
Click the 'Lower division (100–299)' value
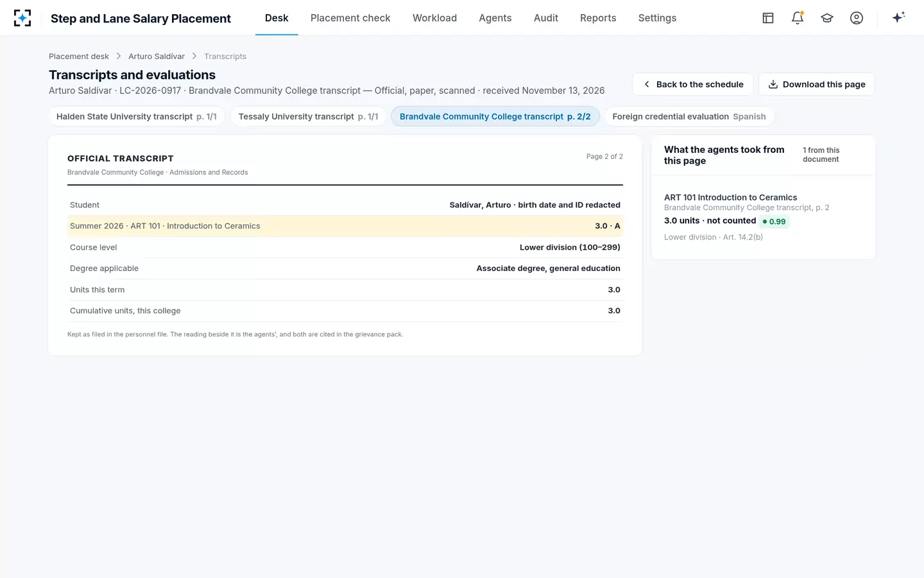click(x=570, y=247)
